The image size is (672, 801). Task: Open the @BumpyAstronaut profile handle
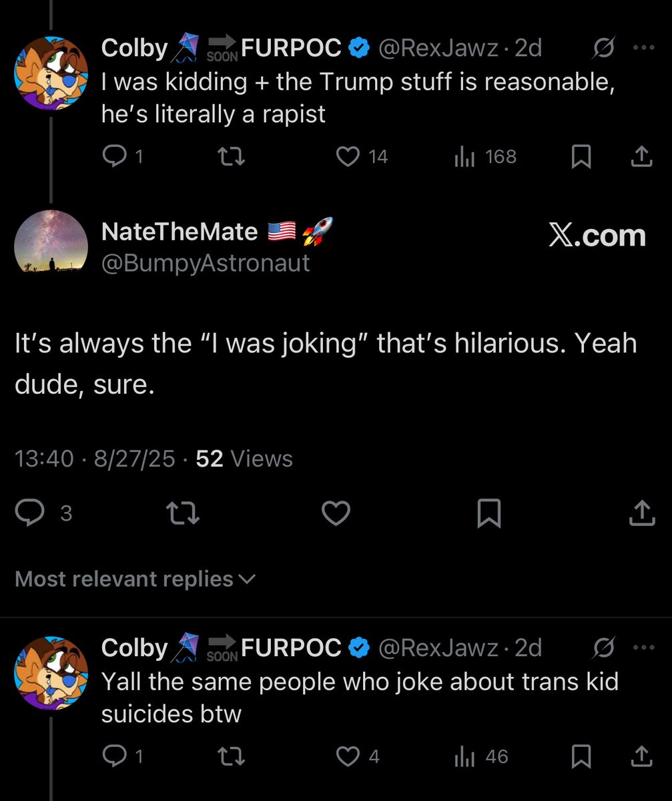(206, 262)
